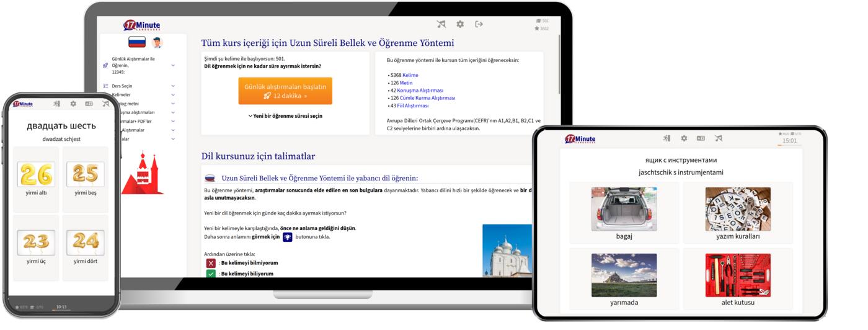The image size is (868, 330).
Task: Click the mute sound icon on tablet header
Action: click(x=718, y=138)
